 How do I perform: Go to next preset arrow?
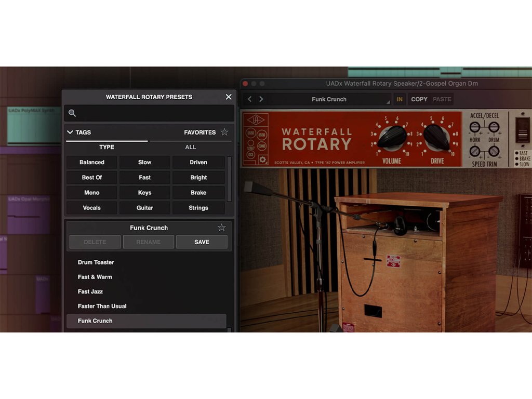pos(261,99)
